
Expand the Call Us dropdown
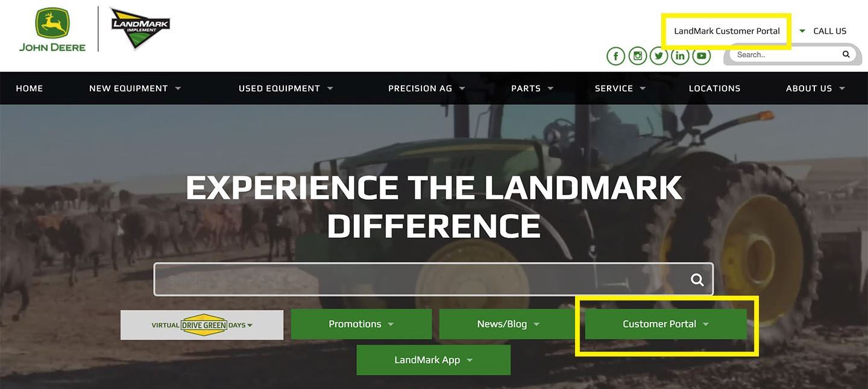[x=823, y=31]
